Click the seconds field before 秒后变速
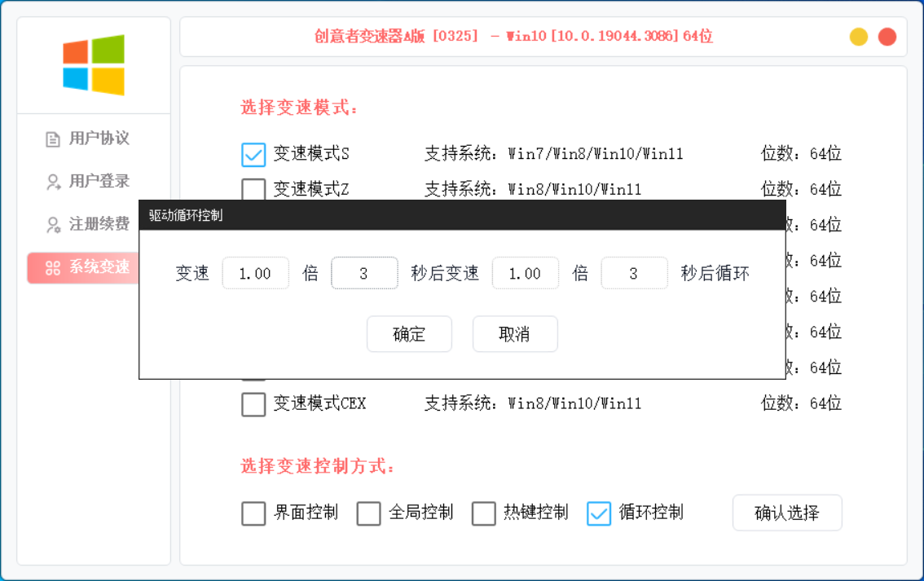Screen dimensions: 924x581 point(364,274)
